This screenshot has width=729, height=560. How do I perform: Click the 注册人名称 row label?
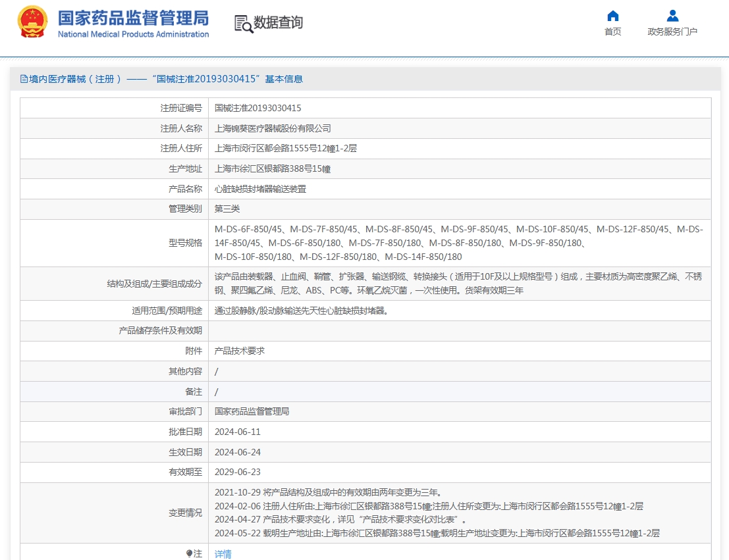(181, 128)
